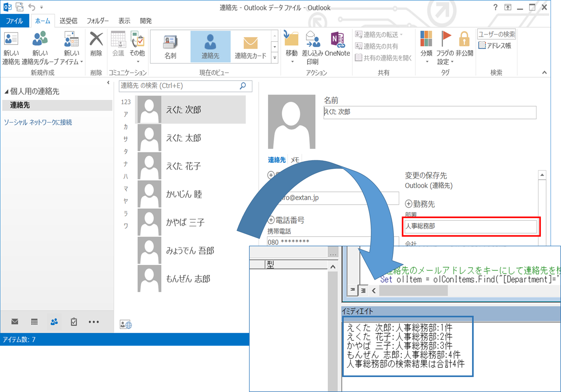Open the 新しいアイテム dropdown
Screen dimensions: 561x392
pos(71,48)
